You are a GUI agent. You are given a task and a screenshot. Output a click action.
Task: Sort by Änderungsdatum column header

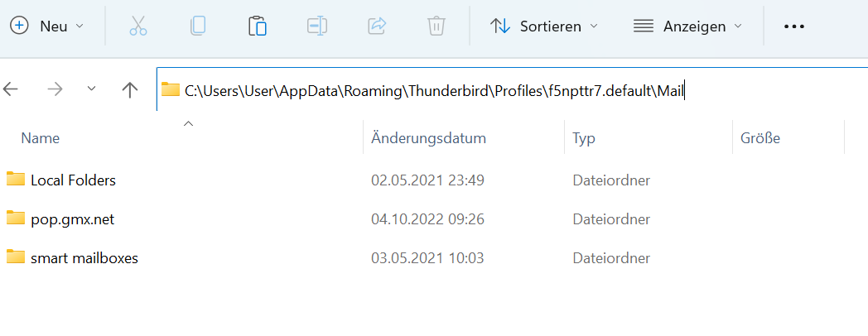pyautogui.click(x=428, y=138)
